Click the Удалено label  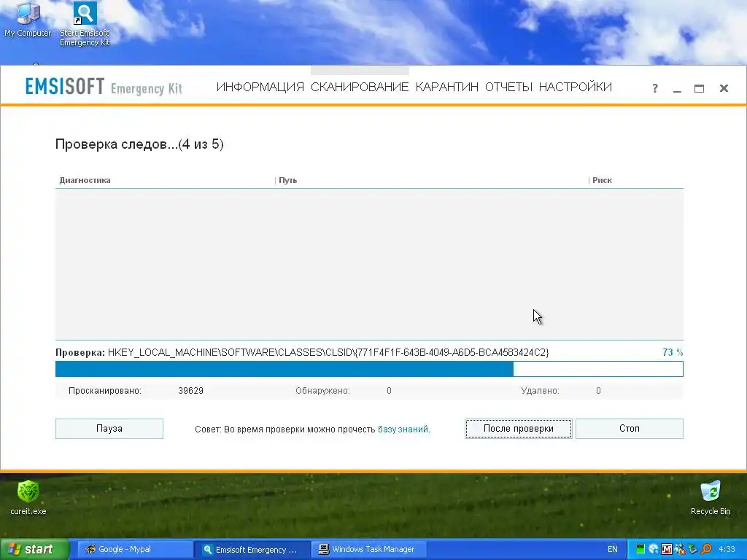pyautogui.click(x=540, y=391)
